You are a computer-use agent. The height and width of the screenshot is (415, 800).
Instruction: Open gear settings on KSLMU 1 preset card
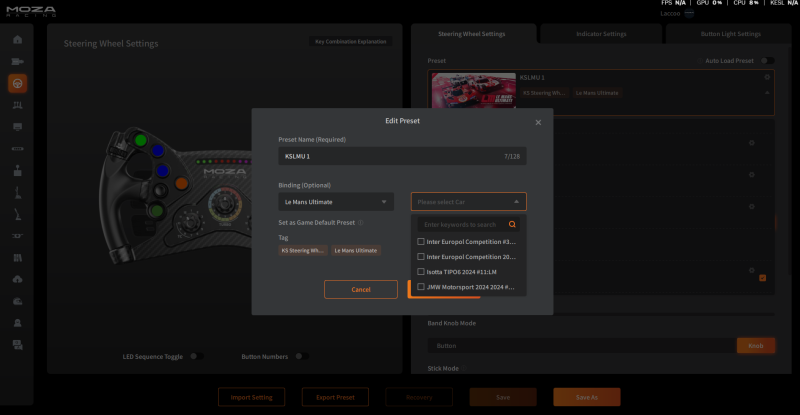click(x=767, y=77)
